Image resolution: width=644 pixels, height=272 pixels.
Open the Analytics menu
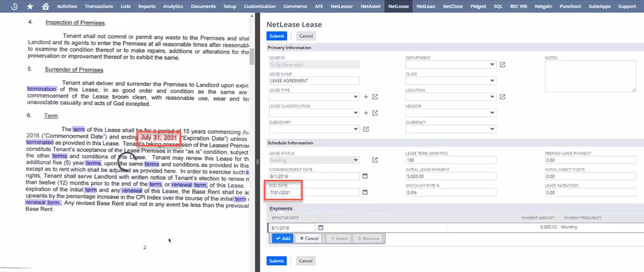coord(173,6)
